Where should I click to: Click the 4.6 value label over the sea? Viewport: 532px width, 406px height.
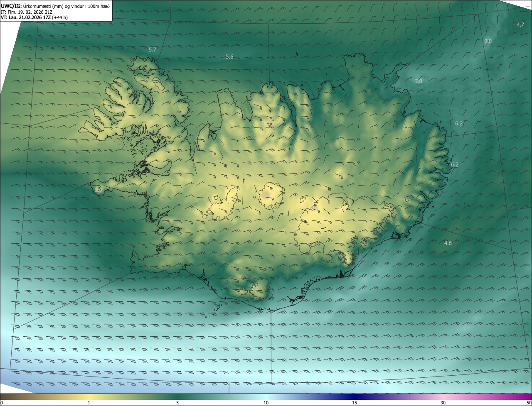click(x=448, y=243)
